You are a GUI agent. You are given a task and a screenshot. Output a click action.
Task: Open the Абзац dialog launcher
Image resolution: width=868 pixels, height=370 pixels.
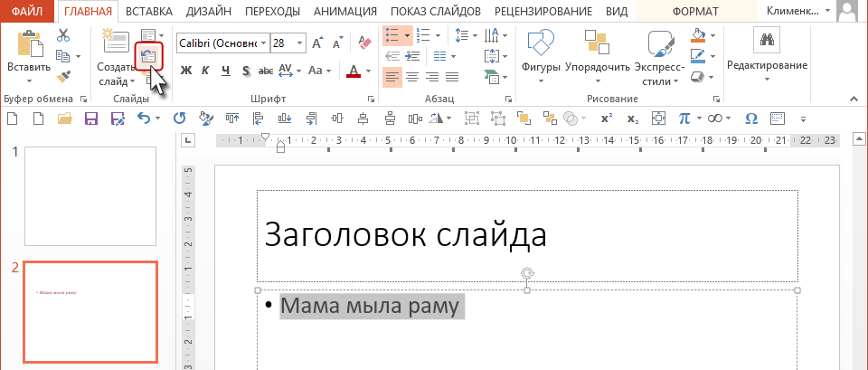coord(508,100)
